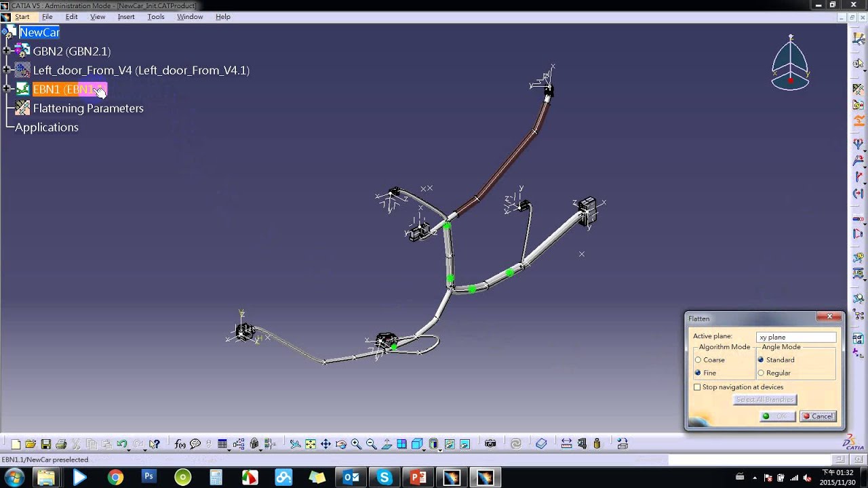
Task: Click the Fit All In view icon
Action: (x=310, y=444)
